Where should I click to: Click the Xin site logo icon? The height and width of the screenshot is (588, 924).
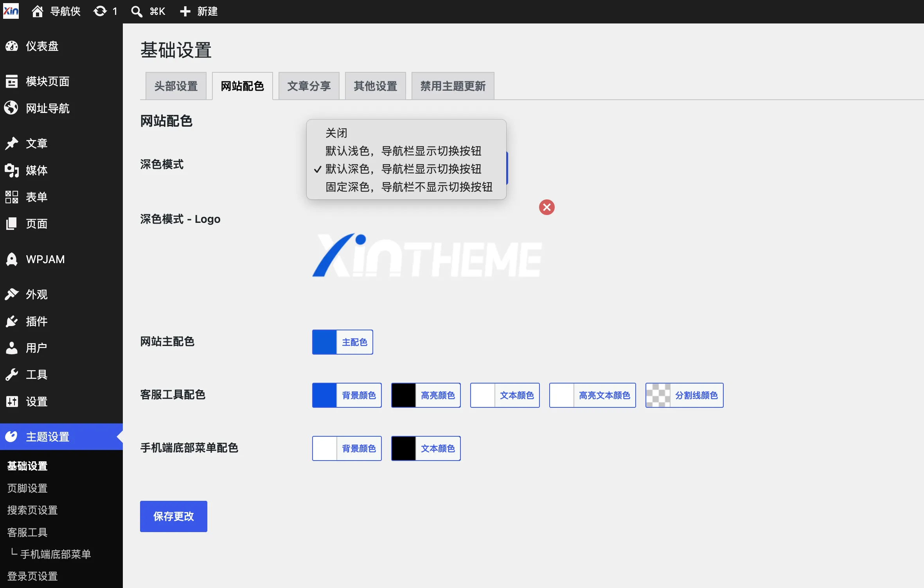point(11,11)
